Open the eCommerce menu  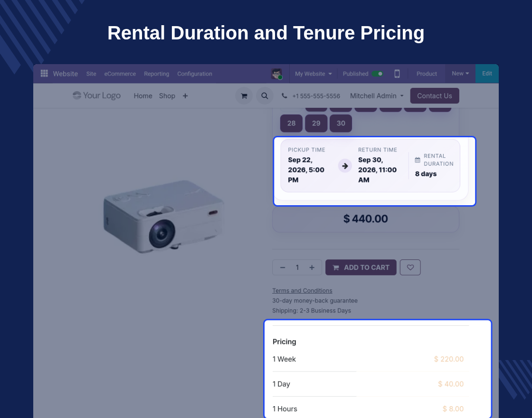pyautogui.click(x=120, y=74)
